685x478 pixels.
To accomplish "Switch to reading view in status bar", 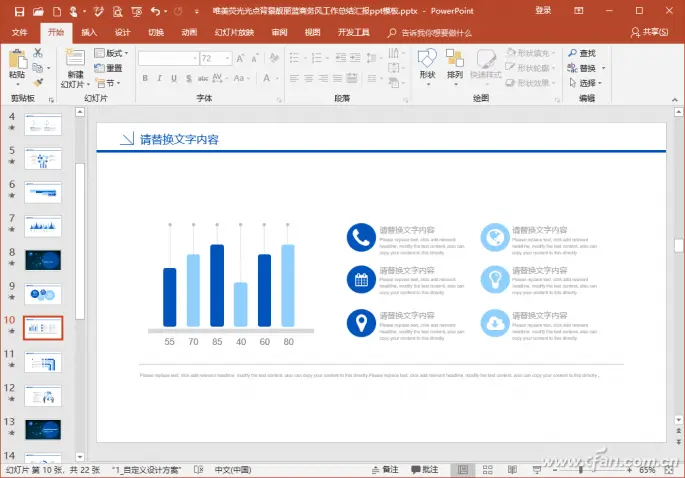I will click(x=510, y=469).
